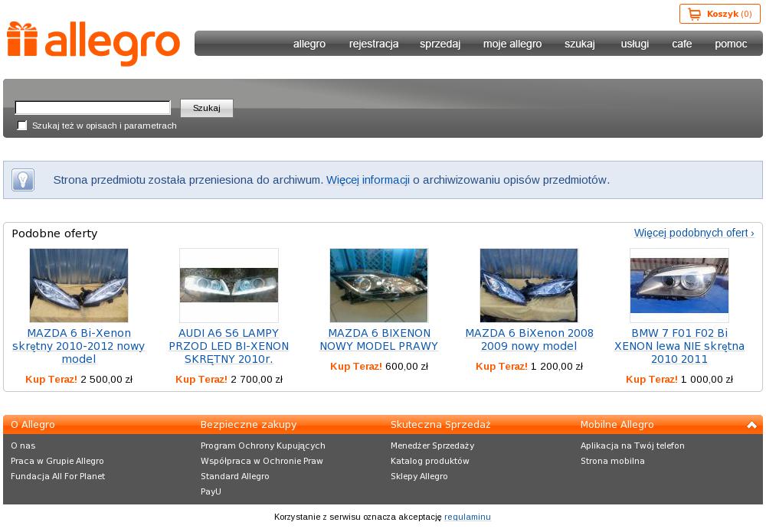Open BMW 7 F01 F02 headlight thumbnail
The height and width of the screenshot is (532, 766).
pos(679,285)
